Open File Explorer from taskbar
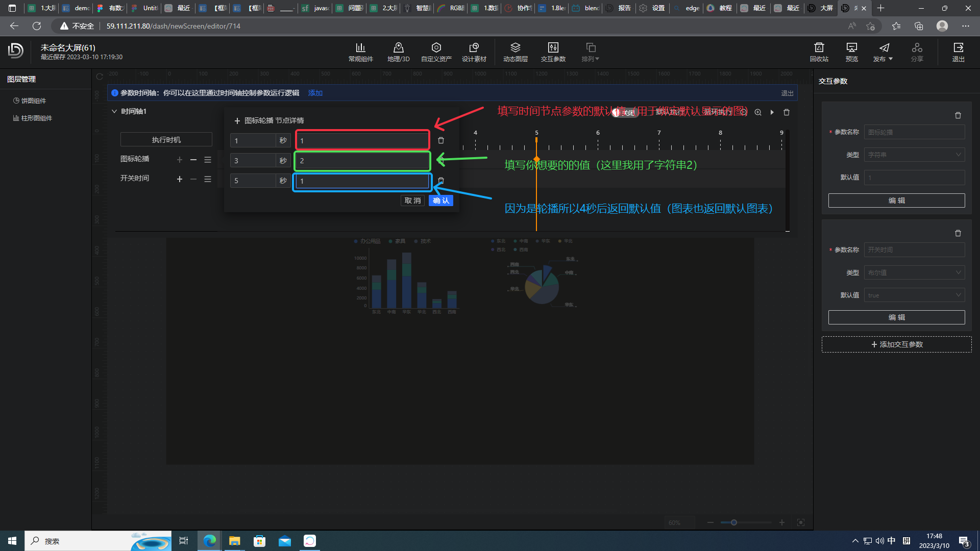Screen dimensions: 980x551 pos(234,541)
